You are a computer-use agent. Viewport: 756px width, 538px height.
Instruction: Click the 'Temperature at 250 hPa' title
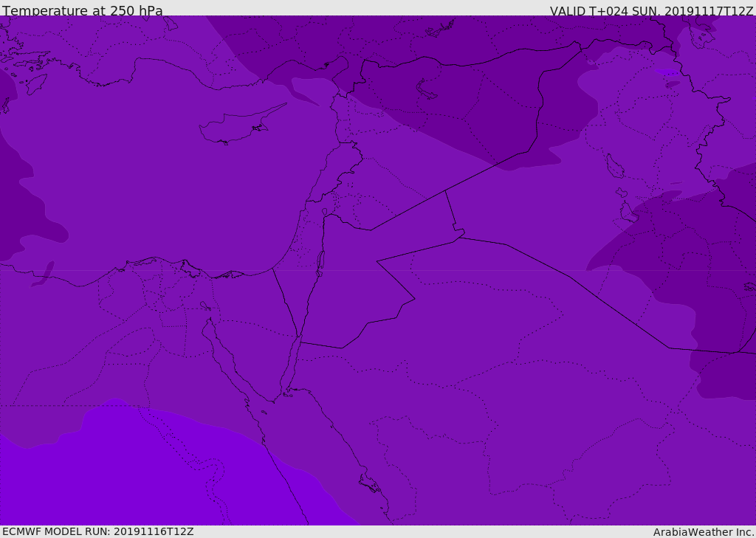click(x=83, y=10)
